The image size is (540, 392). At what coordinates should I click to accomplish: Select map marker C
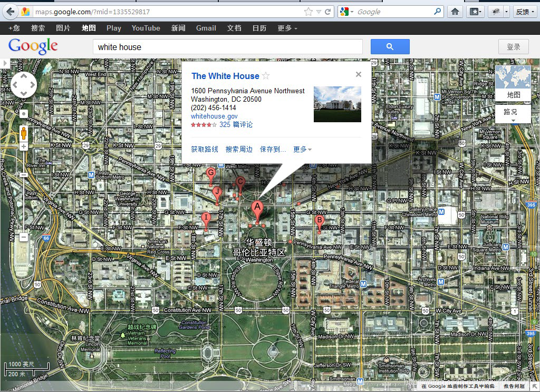pyautogui.click(x=240, y=185)
